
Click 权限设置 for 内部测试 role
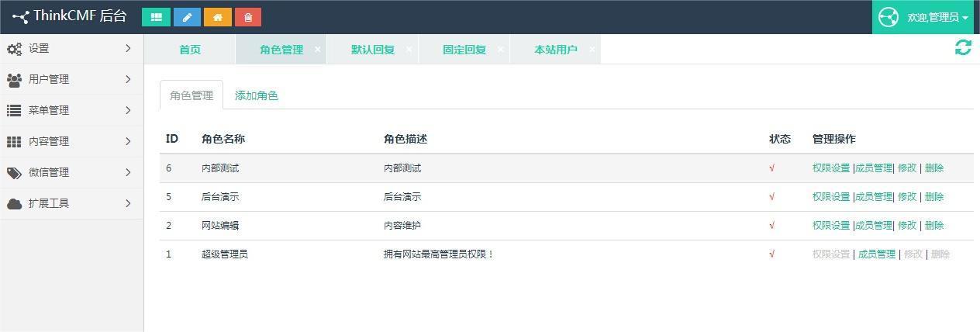pos(831,168)
